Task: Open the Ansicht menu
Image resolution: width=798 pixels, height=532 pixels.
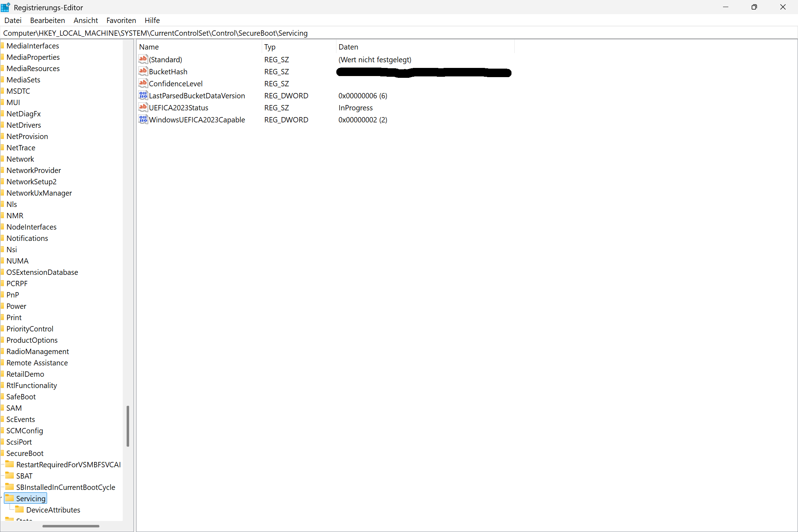Action: pos(86,21)
